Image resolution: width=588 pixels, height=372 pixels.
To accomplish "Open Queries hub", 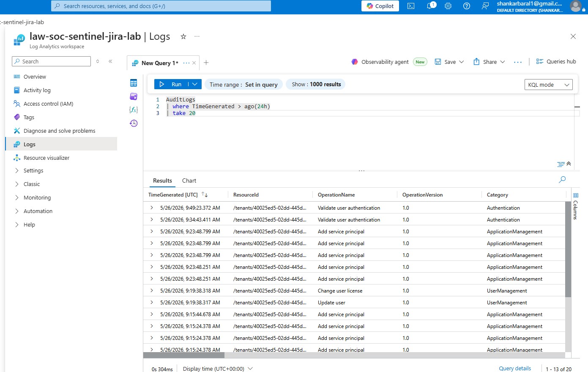I will 556,62.
